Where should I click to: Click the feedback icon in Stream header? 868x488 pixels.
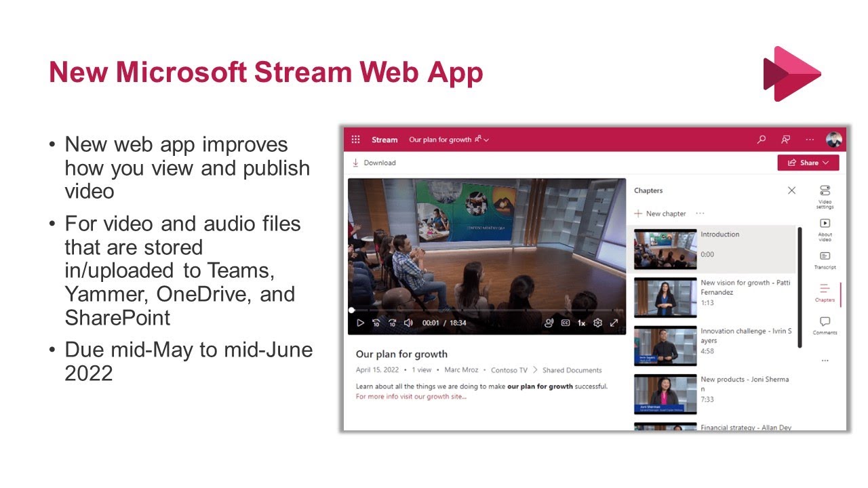coord(785,140)
